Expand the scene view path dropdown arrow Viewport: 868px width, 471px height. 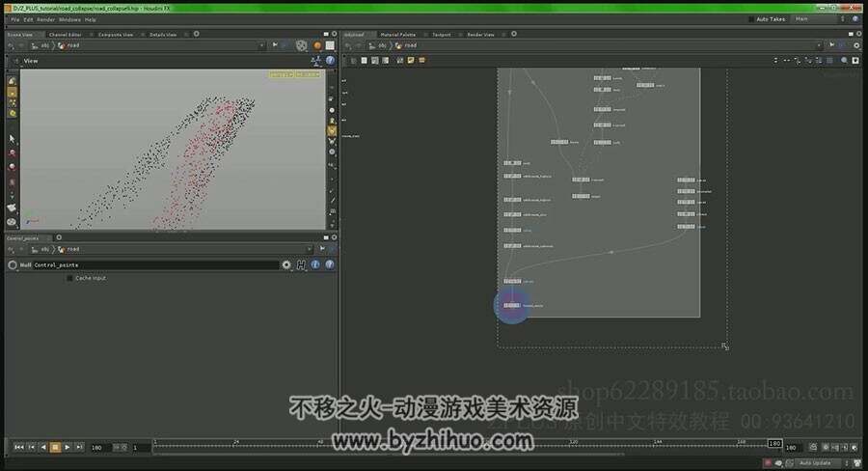coord(261,45)
